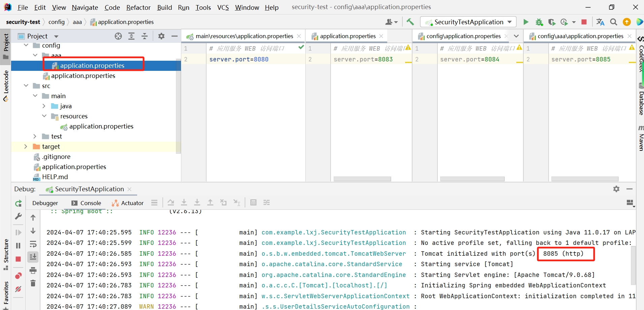This screenshot has height=310, width=644.
Task: Toggle soft-wrap in the console
Action: (33, 244)
